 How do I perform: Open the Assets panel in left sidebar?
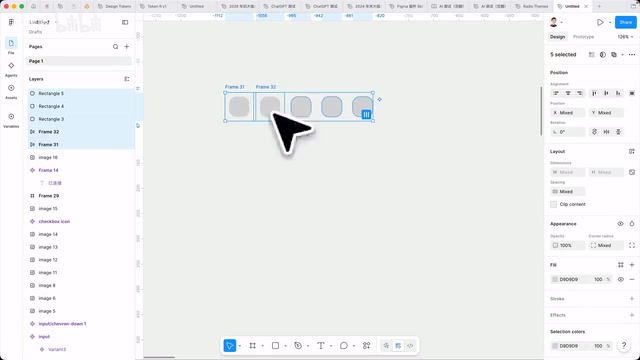(11, 91)
